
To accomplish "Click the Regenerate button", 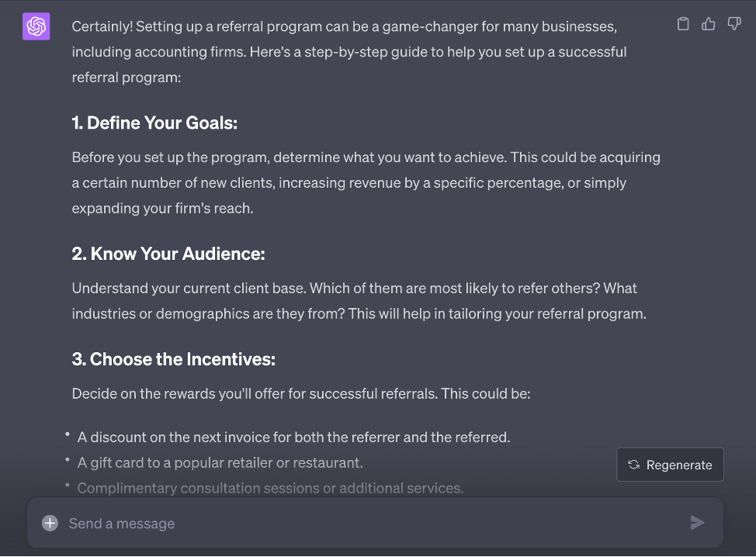I will 670,465.
